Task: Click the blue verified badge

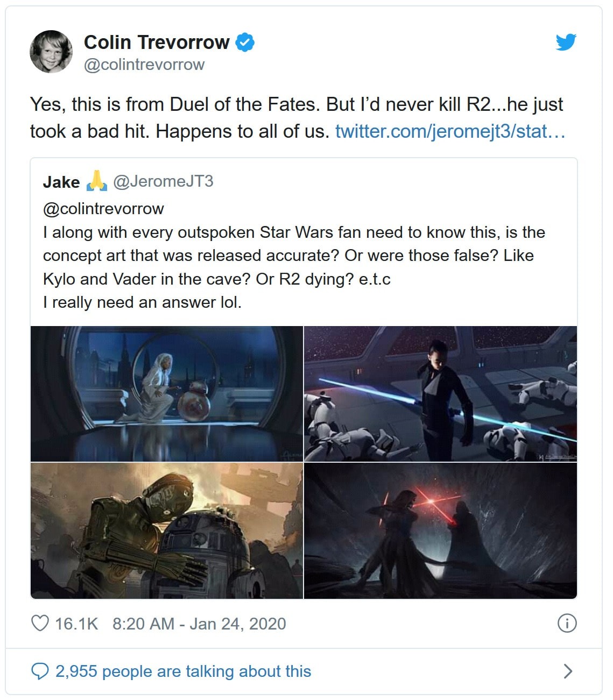Action: click(245, 42)
